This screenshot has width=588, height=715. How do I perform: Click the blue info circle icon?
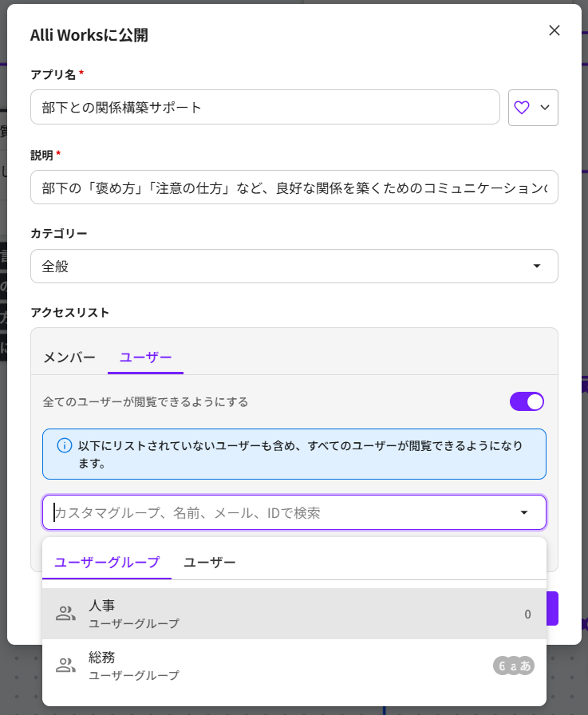click(65, 445)
